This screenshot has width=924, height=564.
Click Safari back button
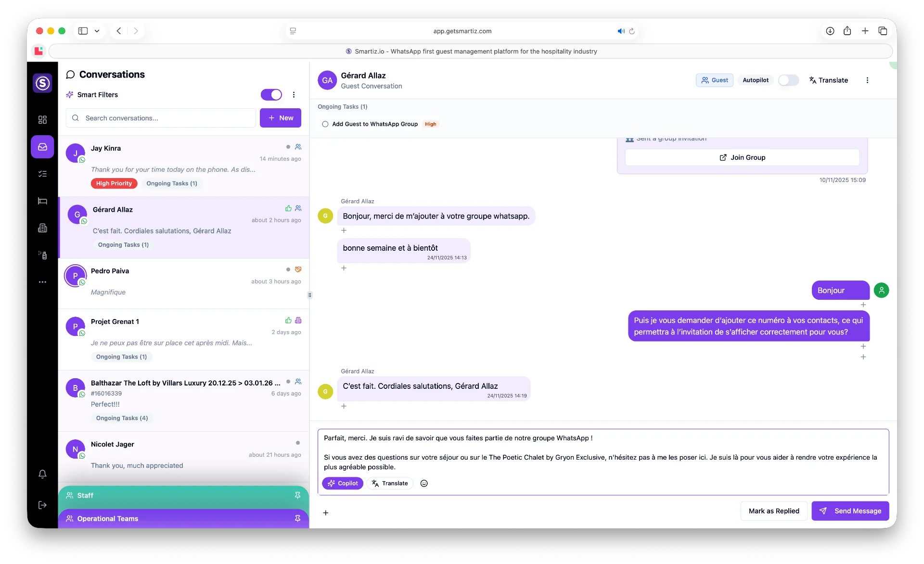tap(119, 31)
